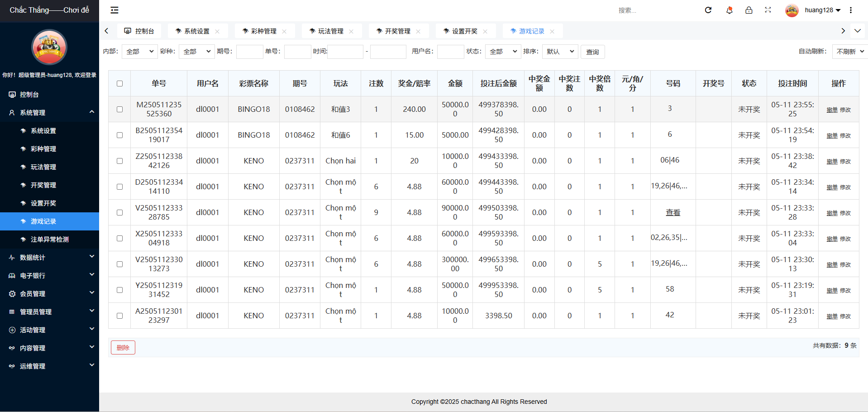Viewport: 868px width, 412px height.
Task: Click the 用户名 filter input field
Action: pos(450,52)
